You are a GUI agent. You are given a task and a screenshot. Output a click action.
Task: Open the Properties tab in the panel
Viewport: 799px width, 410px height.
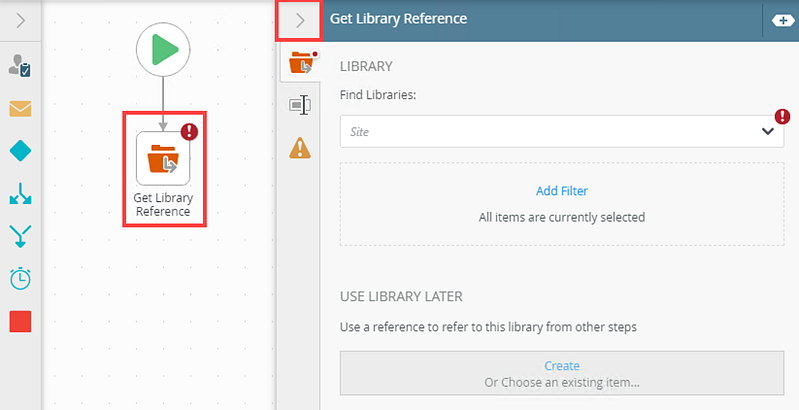tap(300, 105)
